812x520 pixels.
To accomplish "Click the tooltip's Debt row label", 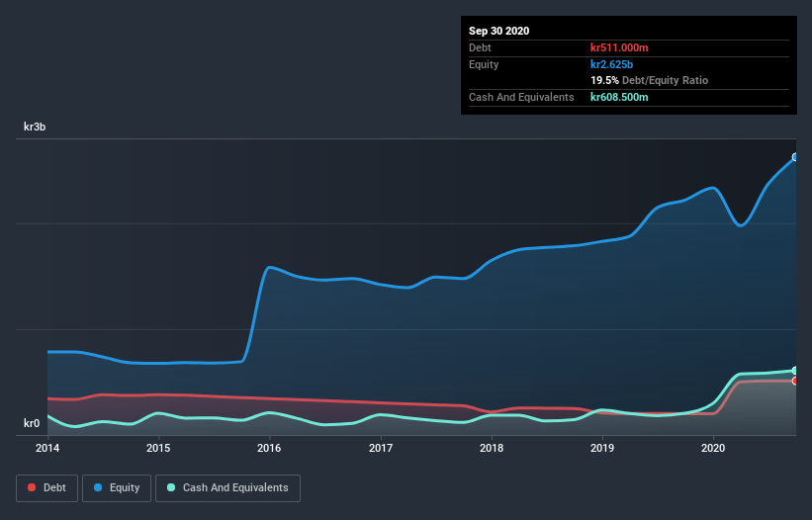I will 480,47.
